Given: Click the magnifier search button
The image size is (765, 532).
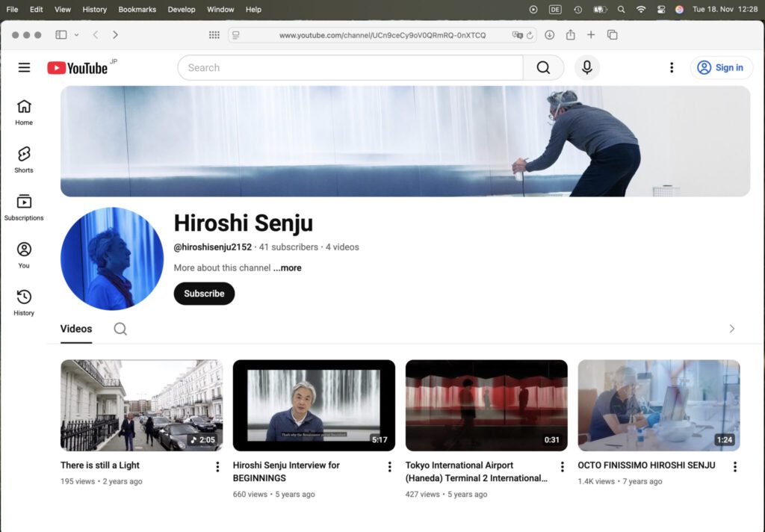Looking at the screenshot, I should point(543,67).
